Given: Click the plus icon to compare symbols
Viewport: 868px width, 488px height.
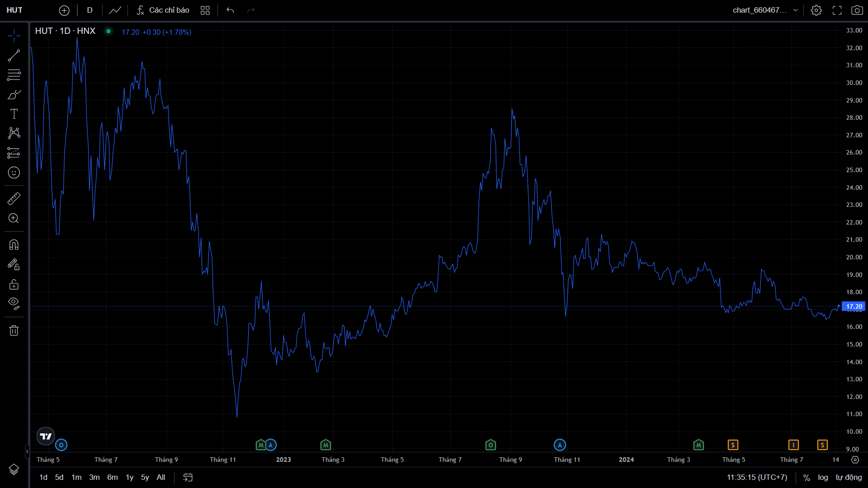Looking at the screenshot, I should click(x=64, y=10).
